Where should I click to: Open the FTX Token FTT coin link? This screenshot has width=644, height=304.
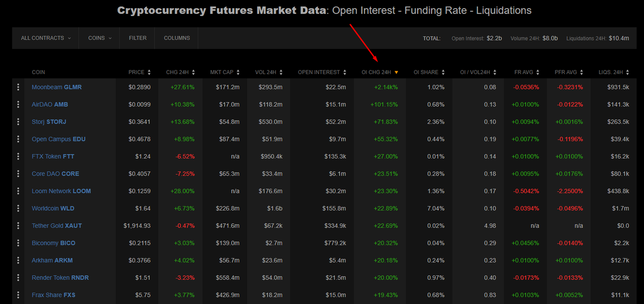(53, 157)
